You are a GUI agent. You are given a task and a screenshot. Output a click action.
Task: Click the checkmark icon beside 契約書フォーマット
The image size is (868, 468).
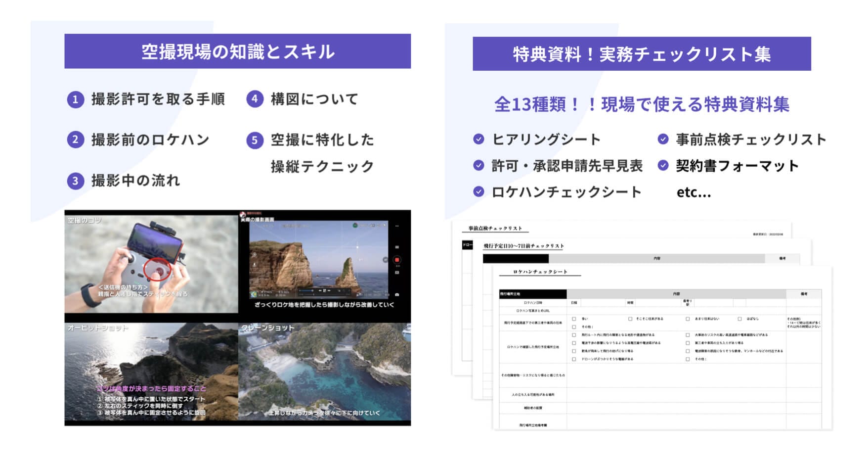click(x=663, y=166)
